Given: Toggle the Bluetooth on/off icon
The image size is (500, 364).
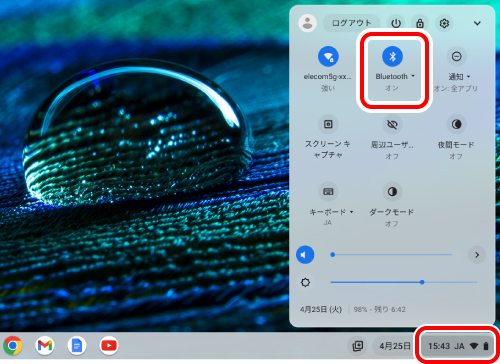Looking at the screenshot, I should [x=392, y=56].
